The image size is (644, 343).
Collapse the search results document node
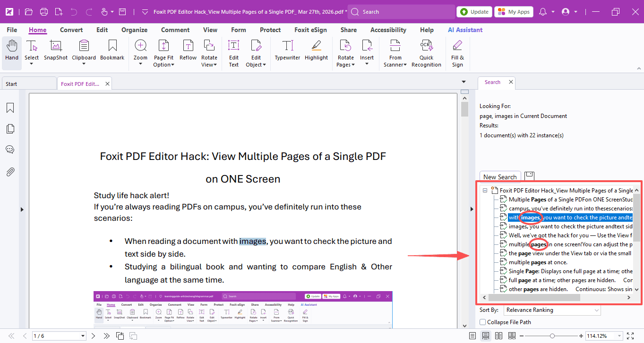point(484,191)
